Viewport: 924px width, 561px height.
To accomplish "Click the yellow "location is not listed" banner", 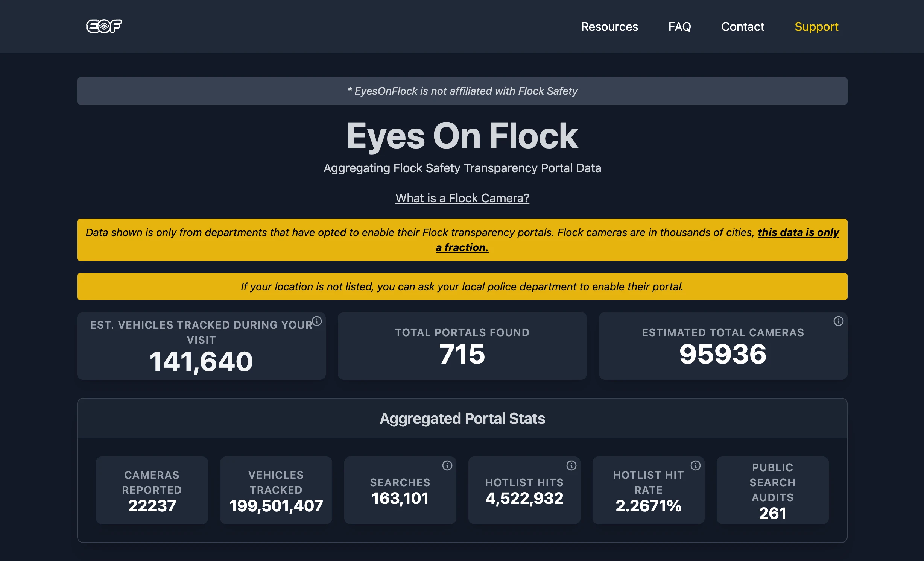I will click(462, 287).
